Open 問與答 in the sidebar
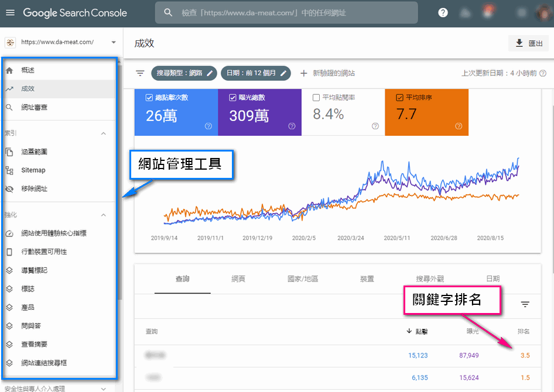Image resolution: width=554 pixels, height=392 pixels. [31, 326]
